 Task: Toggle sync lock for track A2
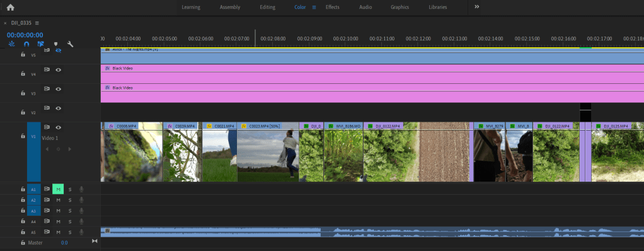[x=47, y=200]
